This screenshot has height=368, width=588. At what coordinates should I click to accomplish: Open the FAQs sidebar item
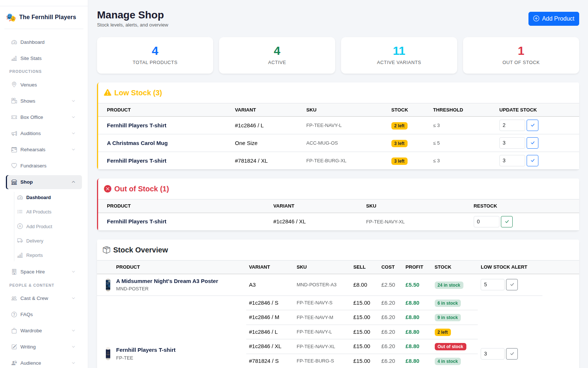(44, 315)
